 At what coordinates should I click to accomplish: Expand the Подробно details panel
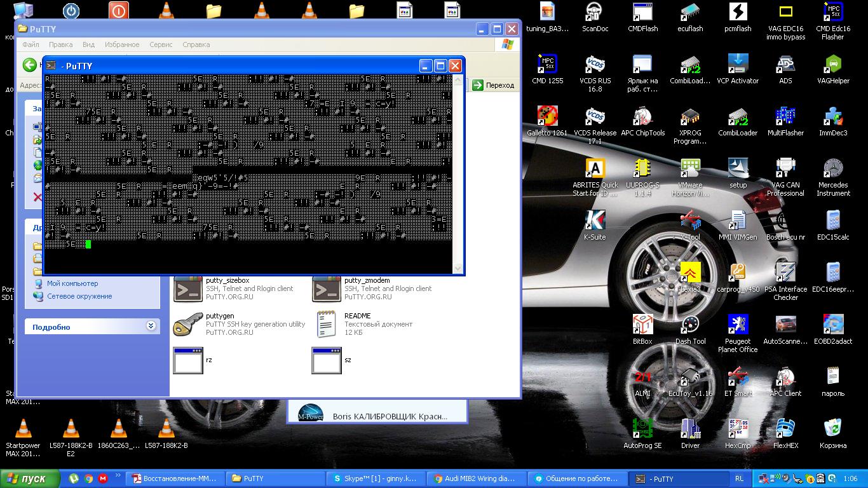point(151,327)
